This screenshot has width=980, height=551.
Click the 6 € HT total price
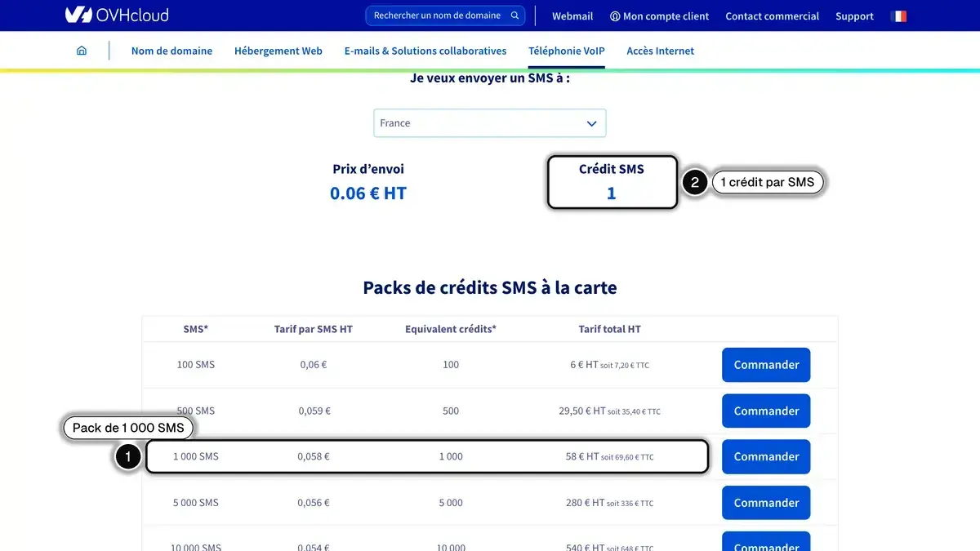tap(584, 365)
